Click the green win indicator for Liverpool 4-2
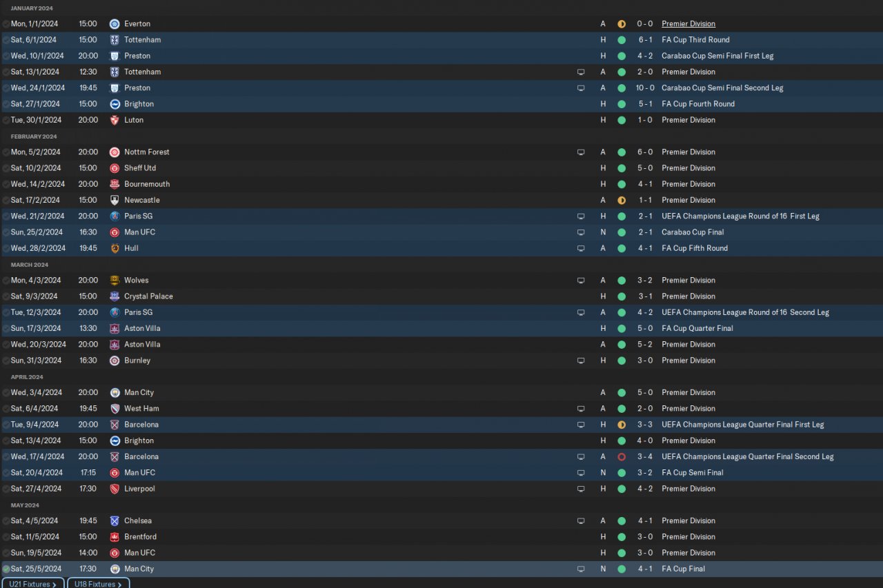Image resolution: width=883 pixels, height=588 pixels. tap(622, 489)
